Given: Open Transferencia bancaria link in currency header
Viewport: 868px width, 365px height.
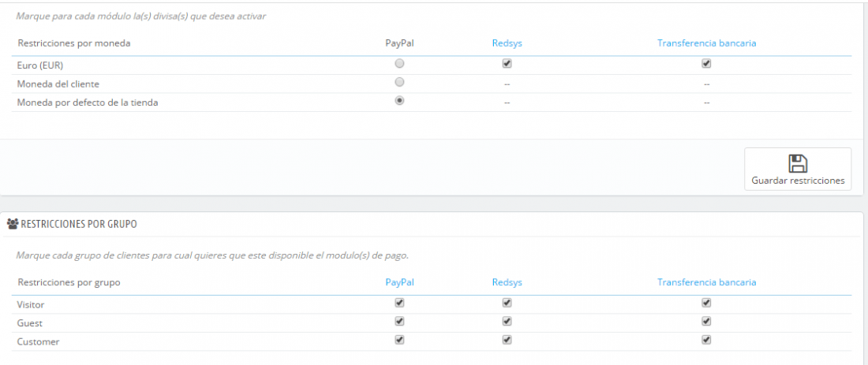Looking at the screenshot, I should pos(706,43).
